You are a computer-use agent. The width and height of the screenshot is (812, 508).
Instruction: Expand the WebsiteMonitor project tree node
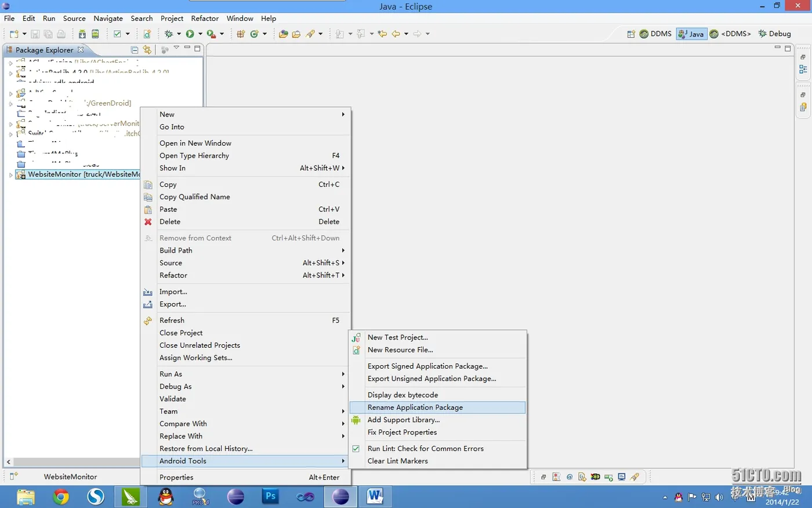pos(11,175)
